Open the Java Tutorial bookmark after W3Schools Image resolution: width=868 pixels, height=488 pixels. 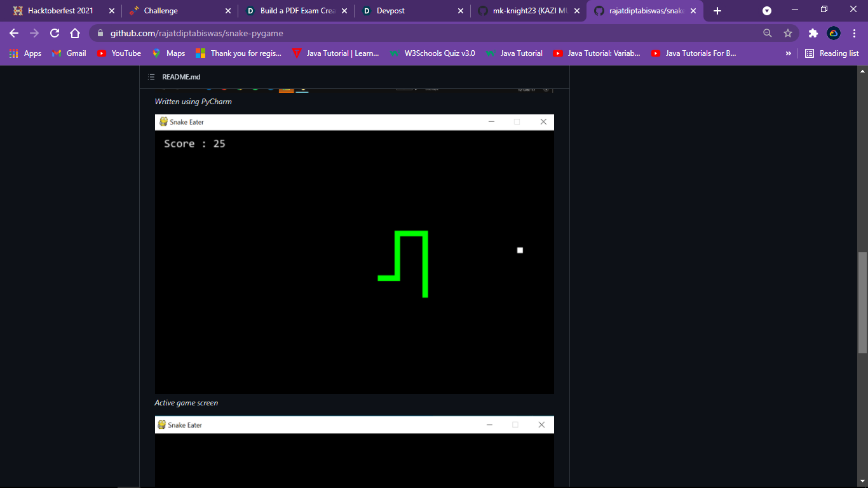(515, 53)
